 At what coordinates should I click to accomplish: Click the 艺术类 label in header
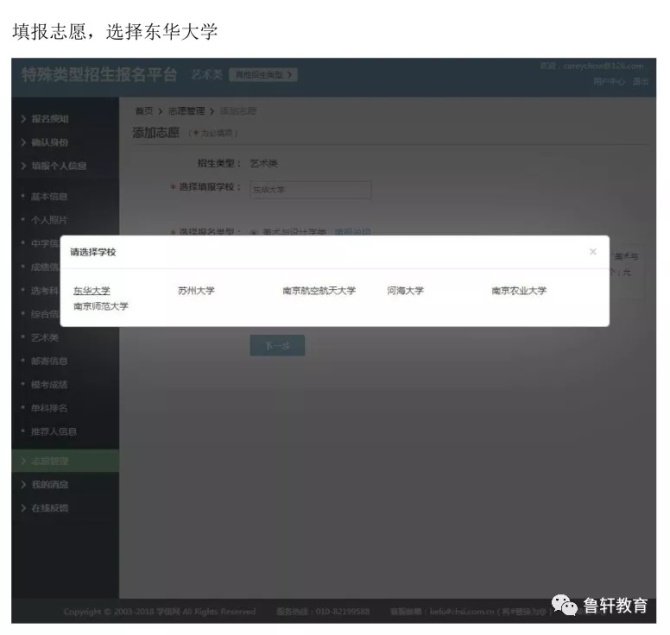point(207,75)
